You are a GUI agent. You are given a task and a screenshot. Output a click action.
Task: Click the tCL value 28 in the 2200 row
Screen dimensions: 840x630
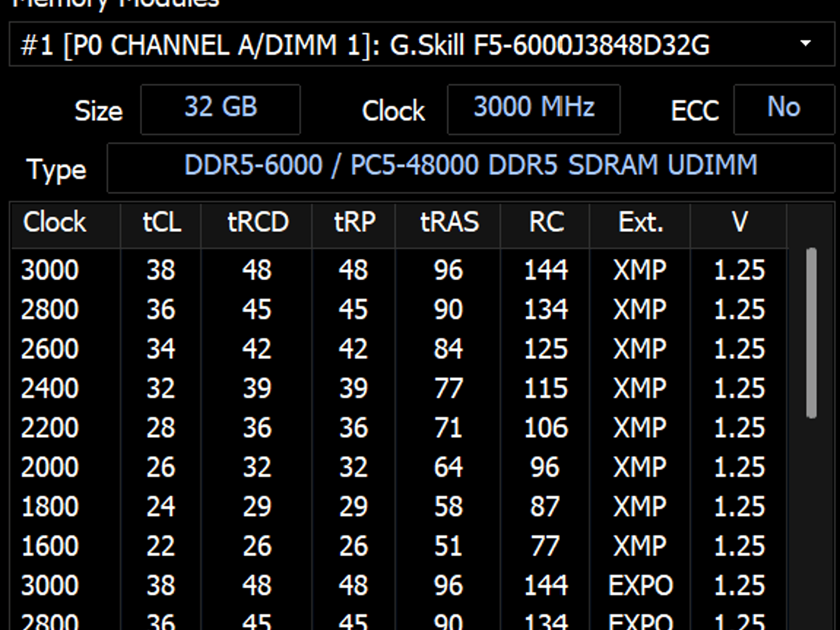pos(161,428)
